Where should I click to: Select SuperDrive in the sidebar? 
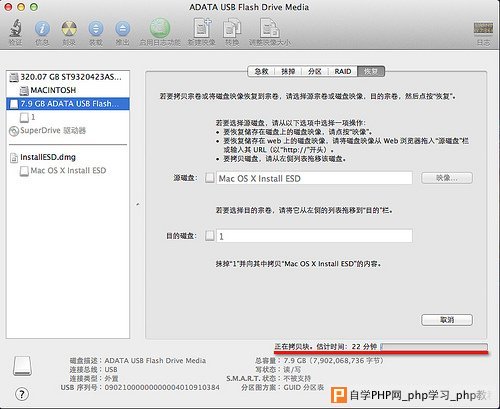pos(68,130)
